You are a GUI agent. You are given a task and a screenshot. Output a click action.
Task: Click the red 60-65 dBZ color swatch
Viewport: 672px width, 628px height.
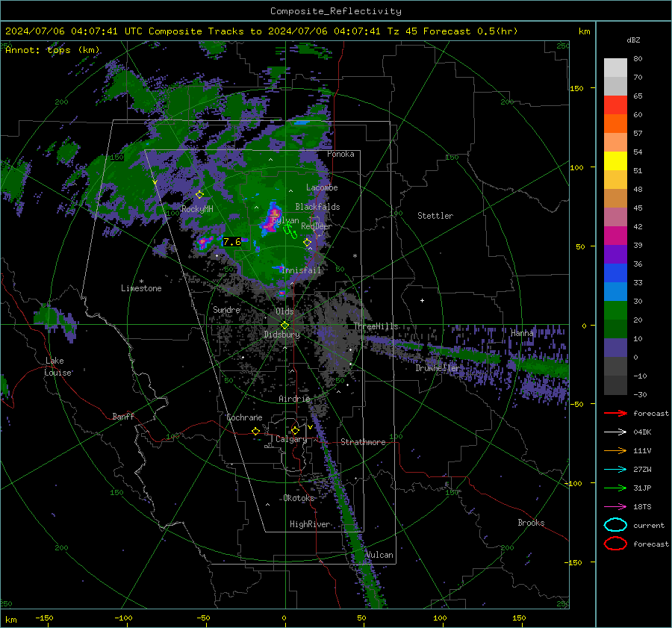tap(615, 105)
